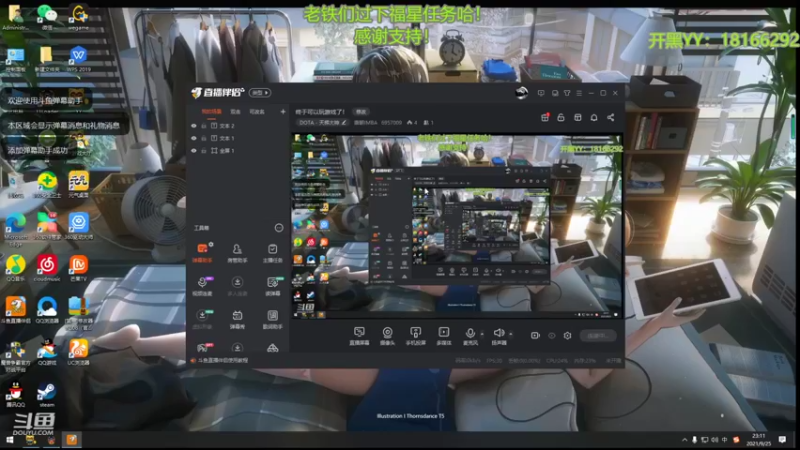Click the share icon above preview
Viewport: 800px width, 450px height.
pos(611,117)
